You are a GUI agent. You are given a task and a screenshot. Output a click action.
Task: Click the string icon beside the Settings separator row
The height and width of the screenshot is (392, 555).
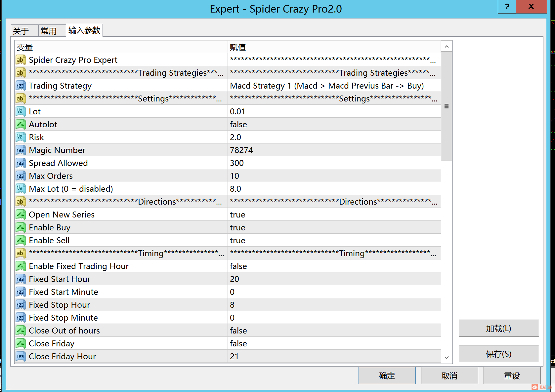[21, 98]
